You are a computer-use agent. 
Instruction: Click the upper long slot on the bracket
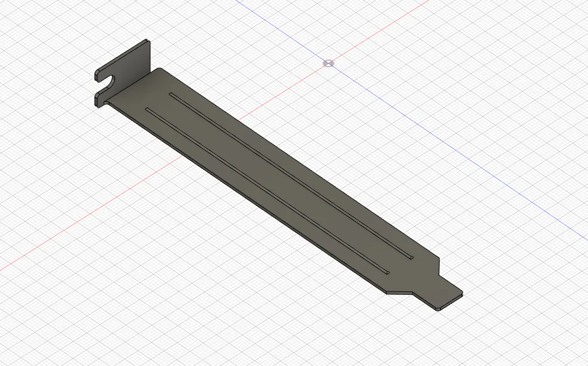(x=292, y=175)
